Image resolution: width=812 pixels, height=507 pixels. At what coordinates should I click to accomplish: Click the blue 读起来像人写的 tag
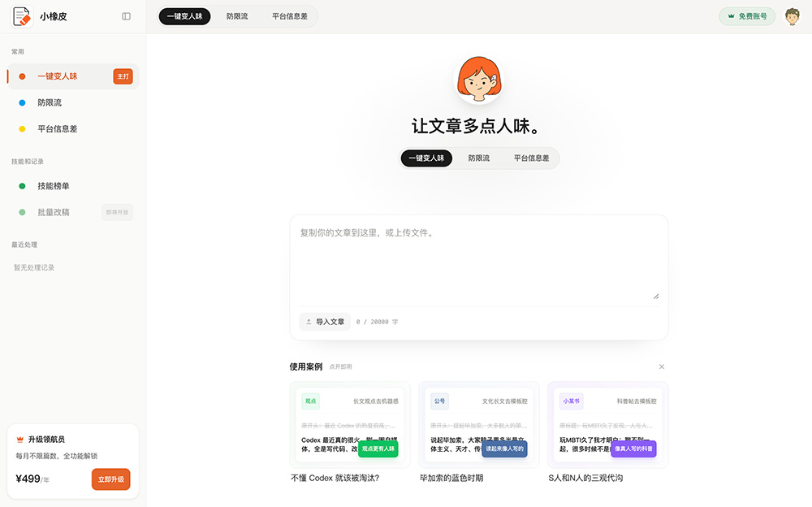505,449
